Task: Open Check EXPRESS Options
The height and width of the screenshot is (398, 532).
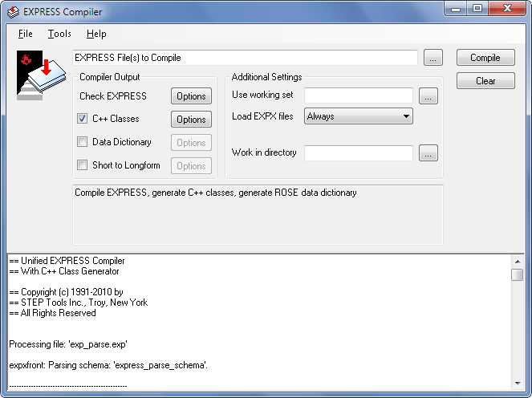Action: point(191,96)
